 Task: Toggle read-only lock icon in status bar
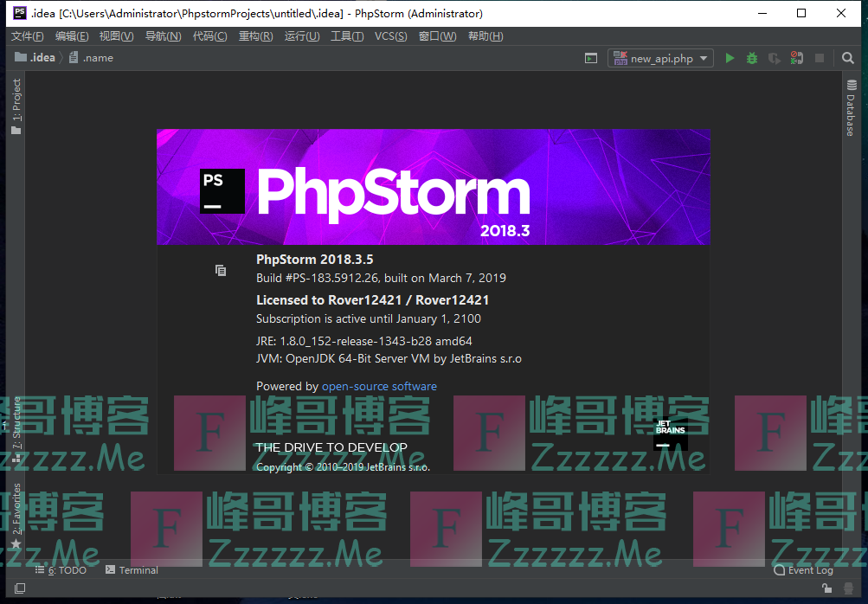826,588
